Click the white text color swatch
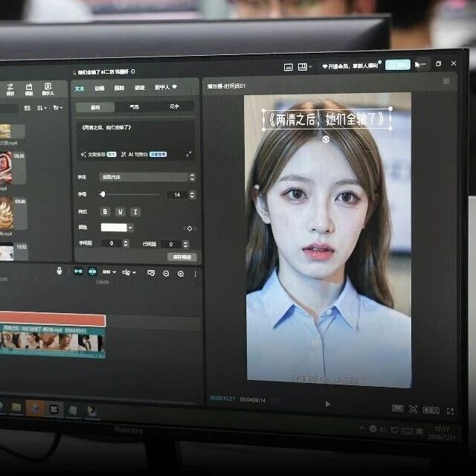 pyautogui.click(x=114, y=228)
